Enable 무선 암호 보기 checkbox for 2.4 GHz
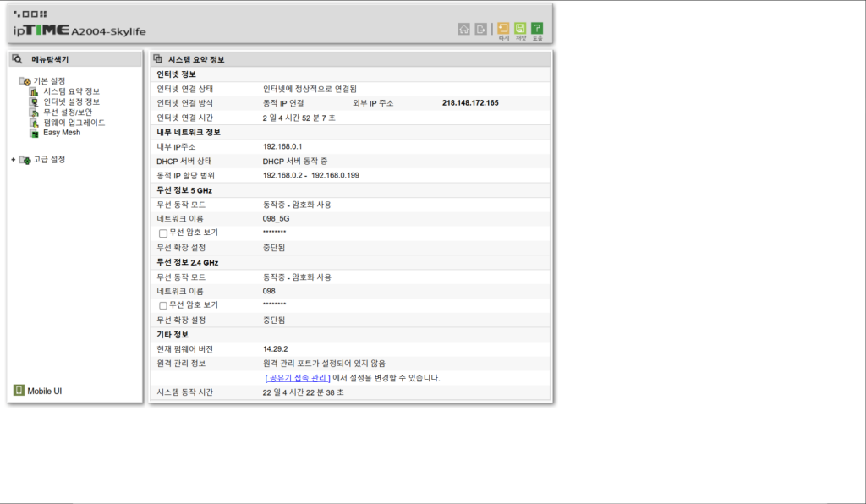The width and height of the screenshot is (866, 504). (163, 305)
